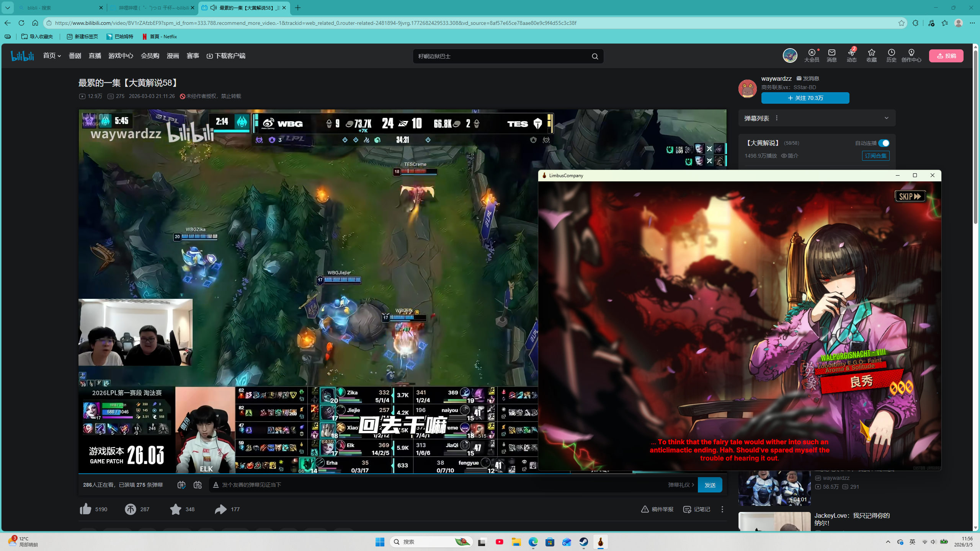Click the 关注 70.3万 follow button
The width and height of the screenshot is (980, 551).
[805, 98]
